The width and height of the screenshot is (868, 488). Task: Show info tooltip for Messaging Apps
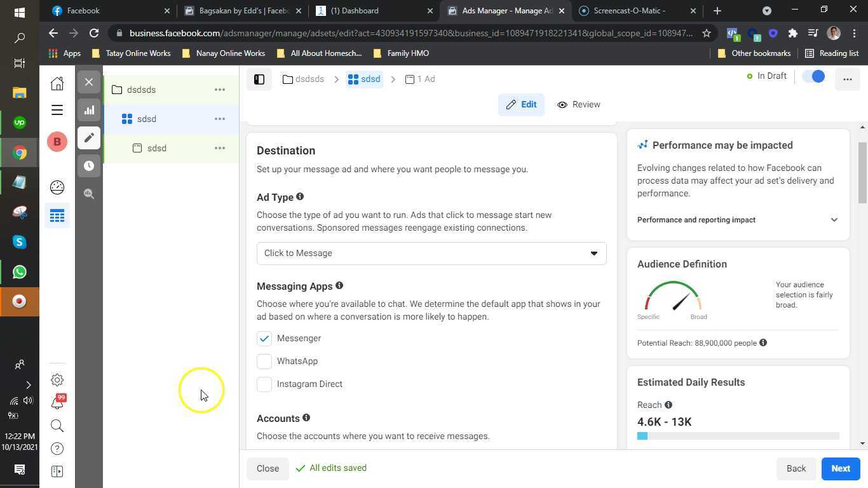click(339, 286)
